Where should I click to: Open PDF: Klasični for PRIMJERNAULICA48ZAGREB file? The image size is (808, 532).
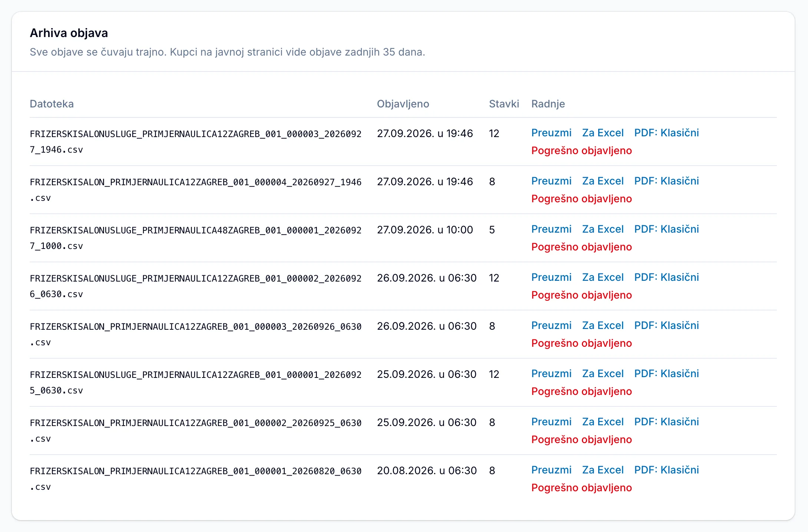pos(666,229)
